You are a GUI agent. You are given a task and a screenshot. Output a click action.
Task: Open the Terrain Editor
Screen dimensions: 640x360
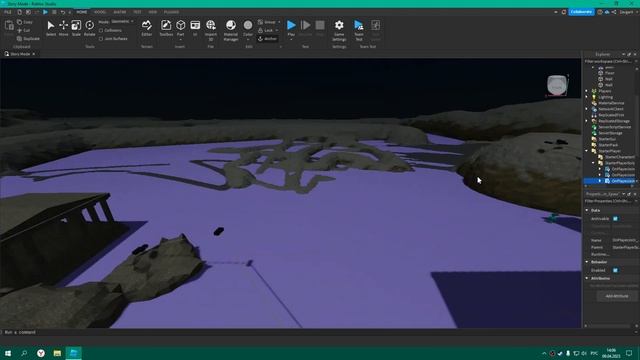[x=147, y=28]
